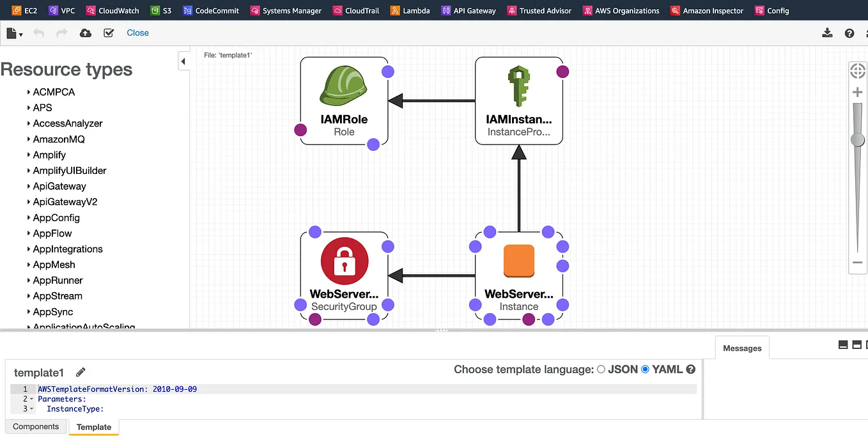Screen dimensions: 868x441
Task: Click the Undo arrow in the toolbar
Action: [38, 33]
